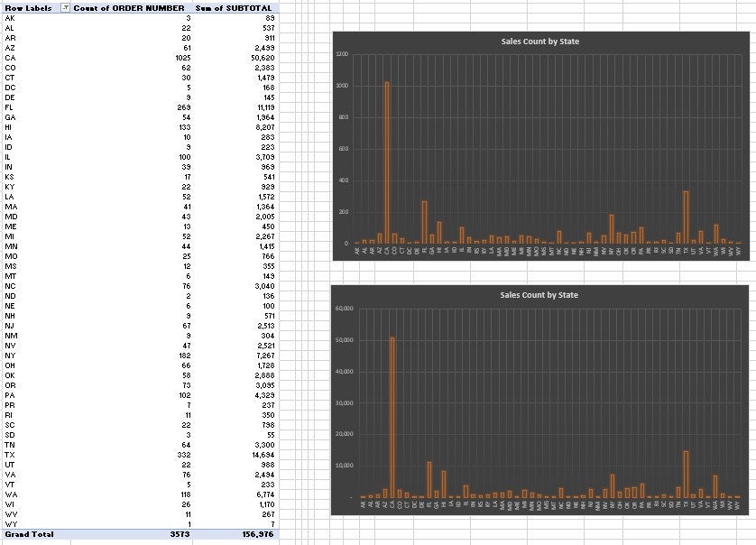Select the Count of ORDER NUMBER header

tap(129, 8)
